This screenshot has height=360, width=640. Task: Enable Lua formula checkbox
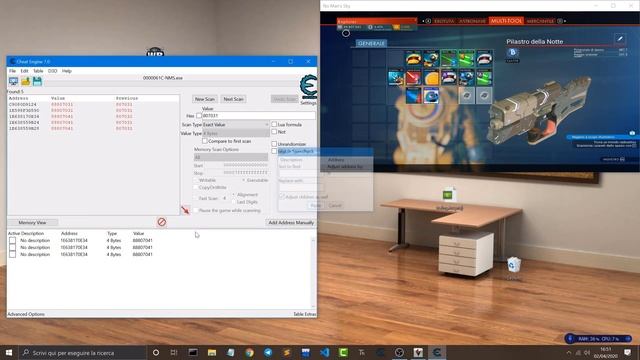point(274,124)
